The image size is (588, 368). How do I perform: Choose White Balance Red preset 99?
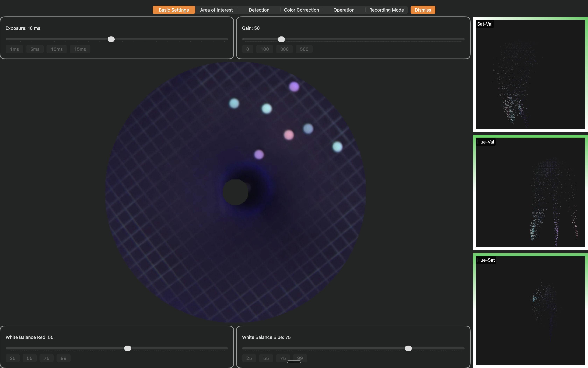[63, 358]
